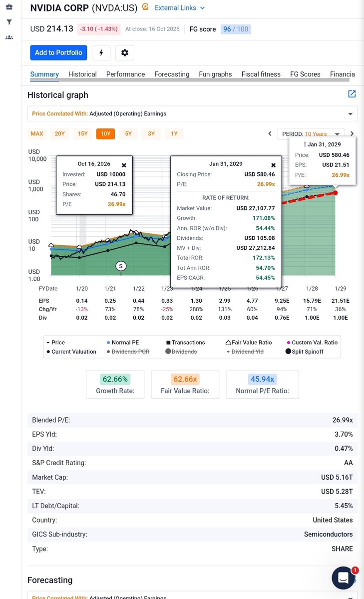The image size is (364, 599).
Task: Open the Fun graphs tab
Action: click(215, 74)
